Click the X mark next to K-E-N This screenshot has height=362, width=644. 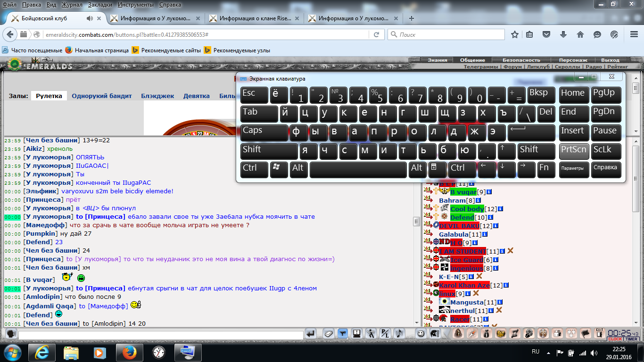click(x=479, y=276)
